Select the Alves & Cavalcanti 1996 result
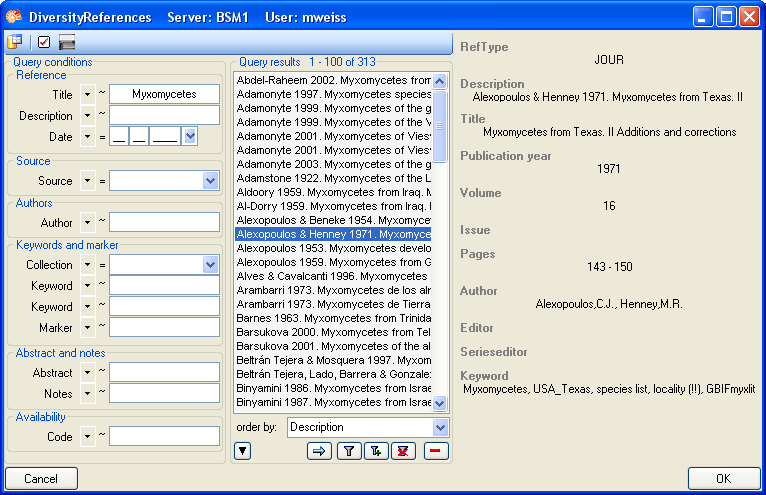This screenshot has width=766, height=495. coord(333,275)
